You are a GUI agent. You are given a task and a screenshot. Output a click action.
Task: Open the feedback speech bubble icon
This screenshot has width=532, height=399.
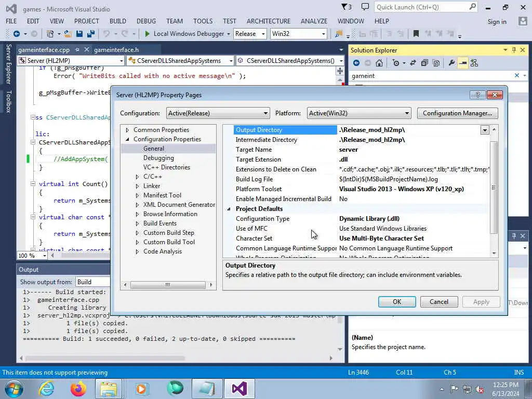(x=365, y=7)
